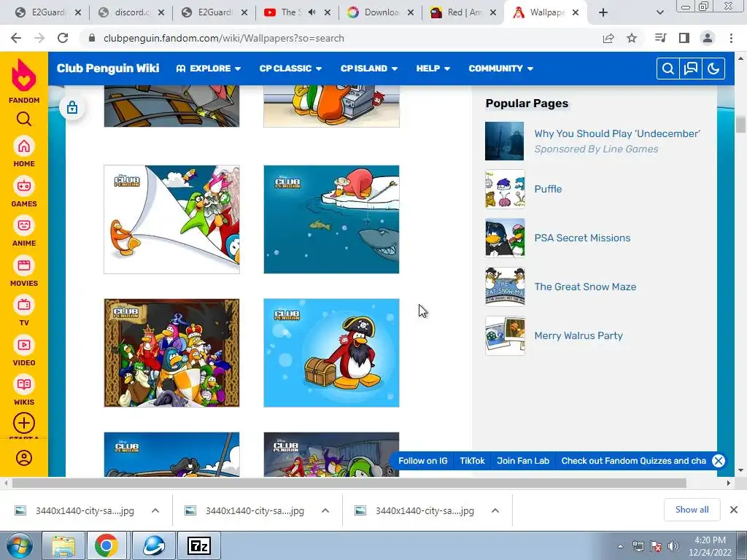Close the Wallpapers tab
Screen dimensions: 747x560
tap(576, 12)
